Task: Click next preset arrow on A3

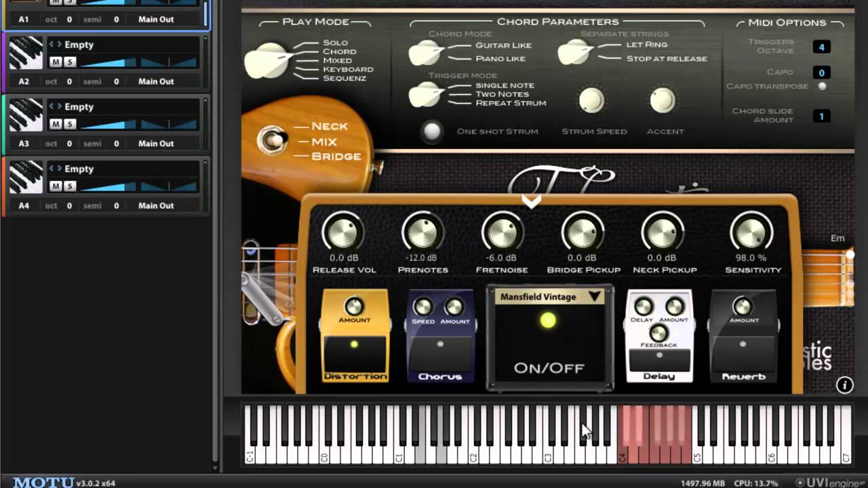Action: (59, 107)
